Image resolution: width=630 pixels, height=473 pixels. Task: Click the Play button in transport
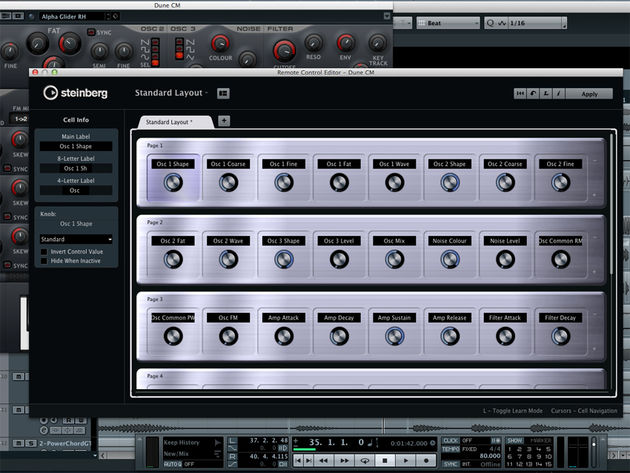click(405, 461)
